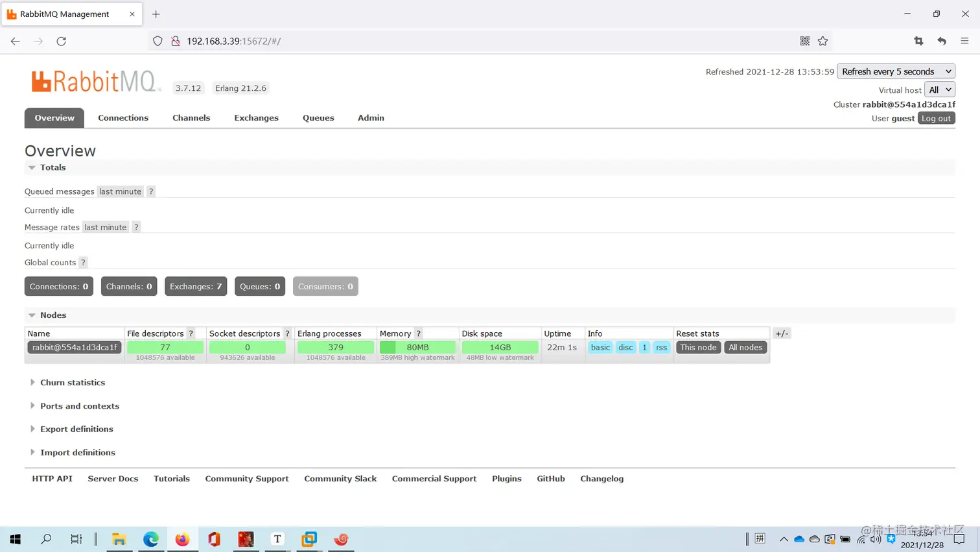Click the Exchanges: 7 count button
Screen dimensions: 980x552
(x=196, y=286)
